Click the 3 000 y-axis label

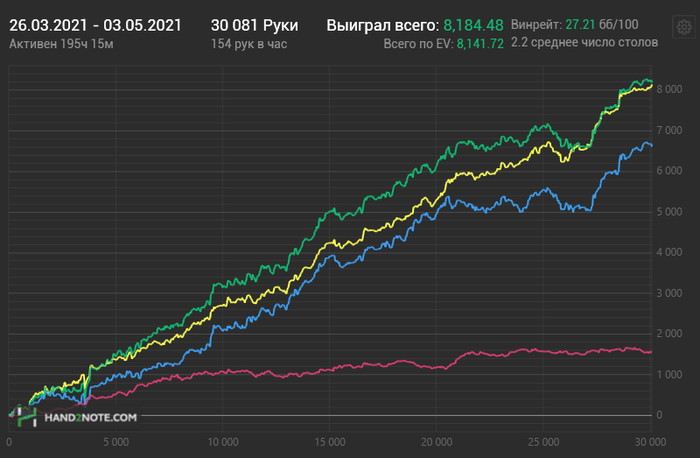669,293
